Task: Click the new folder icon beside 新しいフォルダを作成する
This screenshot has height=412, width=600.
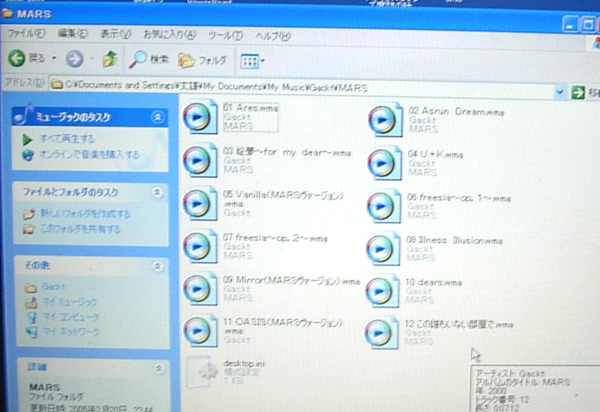Action: (29, 214)
